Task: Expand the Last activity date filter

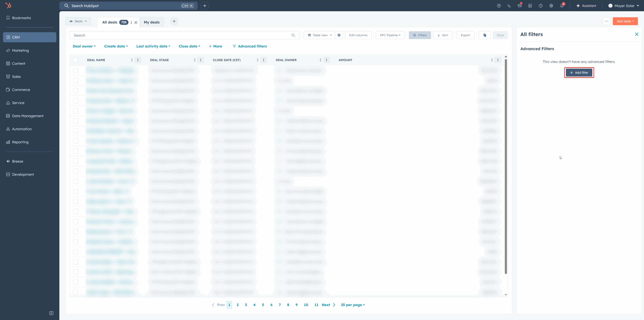Action: 153,46
